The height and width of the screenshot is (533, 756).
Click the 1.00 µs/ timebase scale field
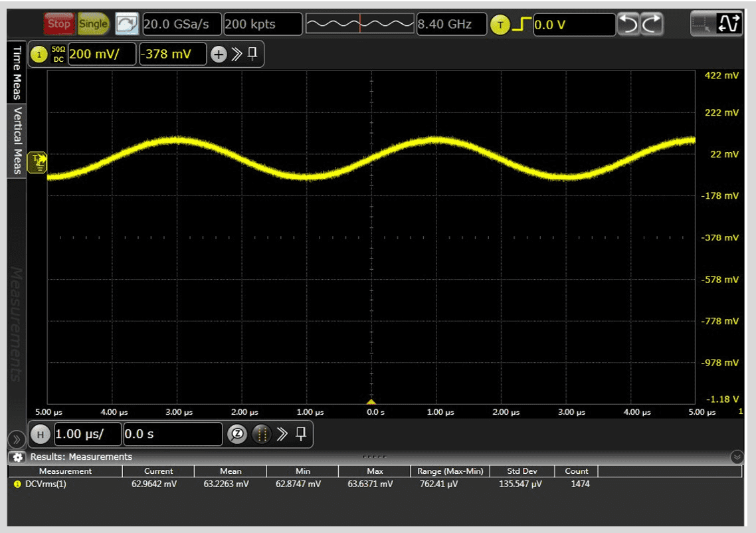(x=87, y=435)
